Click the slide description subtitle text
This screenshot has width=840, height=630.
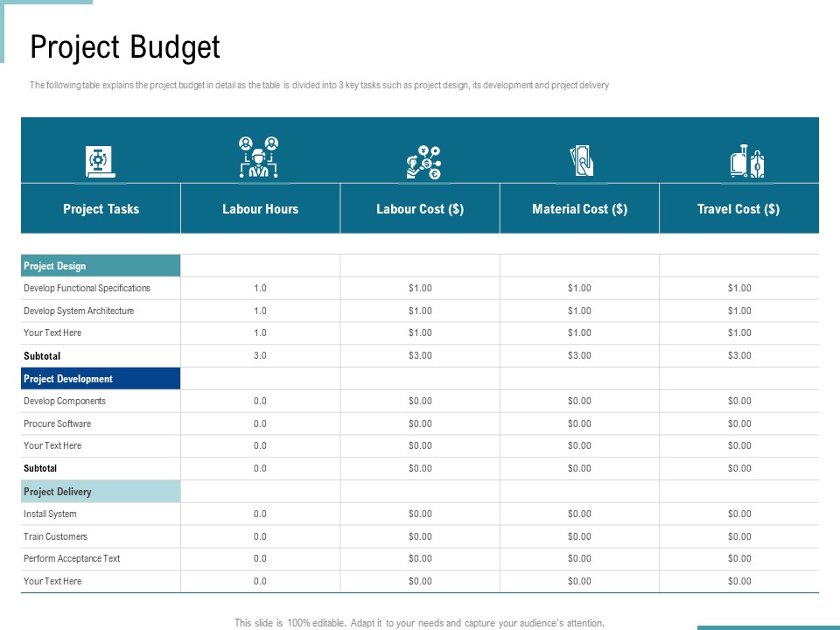(319, 85)
